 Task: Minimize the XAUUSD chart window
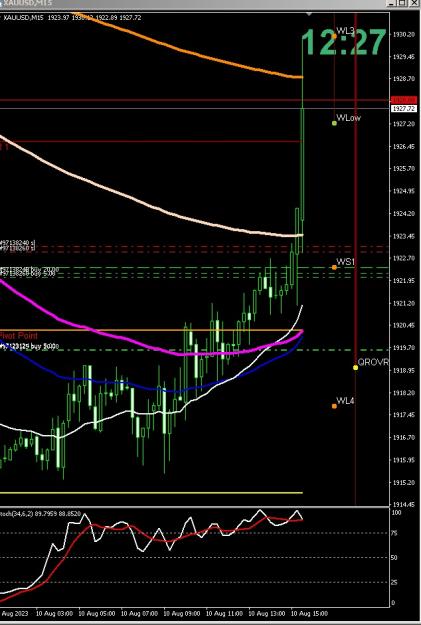click(391, 3)
